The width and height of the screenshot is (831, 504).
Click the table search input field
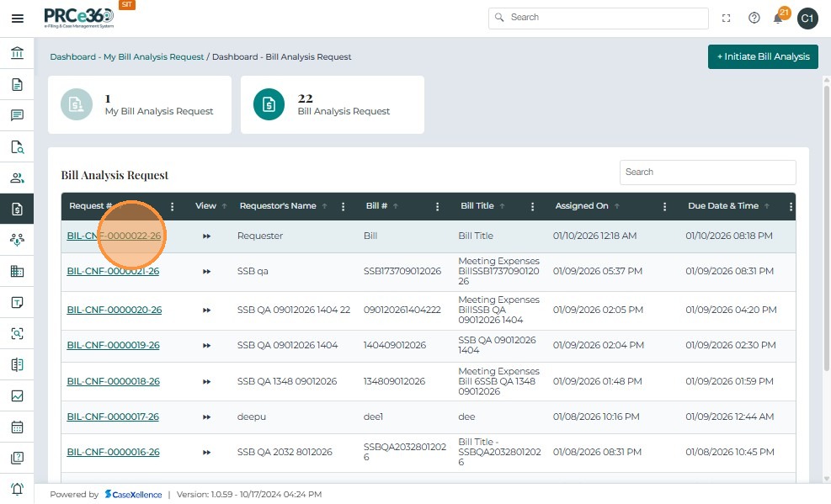coord(707,172)
